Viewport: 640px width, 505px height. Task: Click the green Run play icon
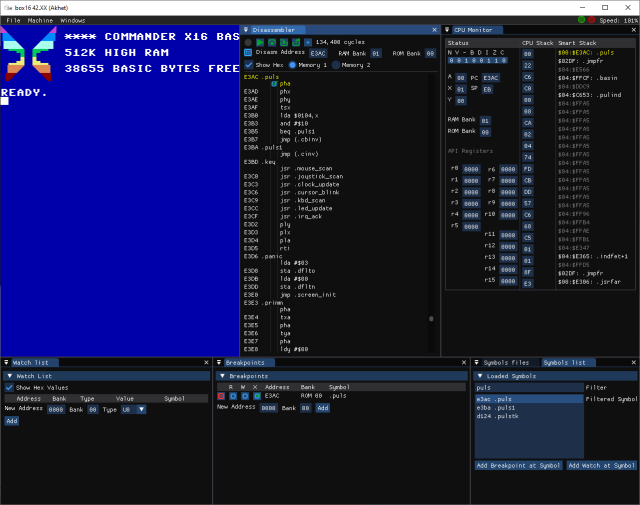(x=260, y=42)
